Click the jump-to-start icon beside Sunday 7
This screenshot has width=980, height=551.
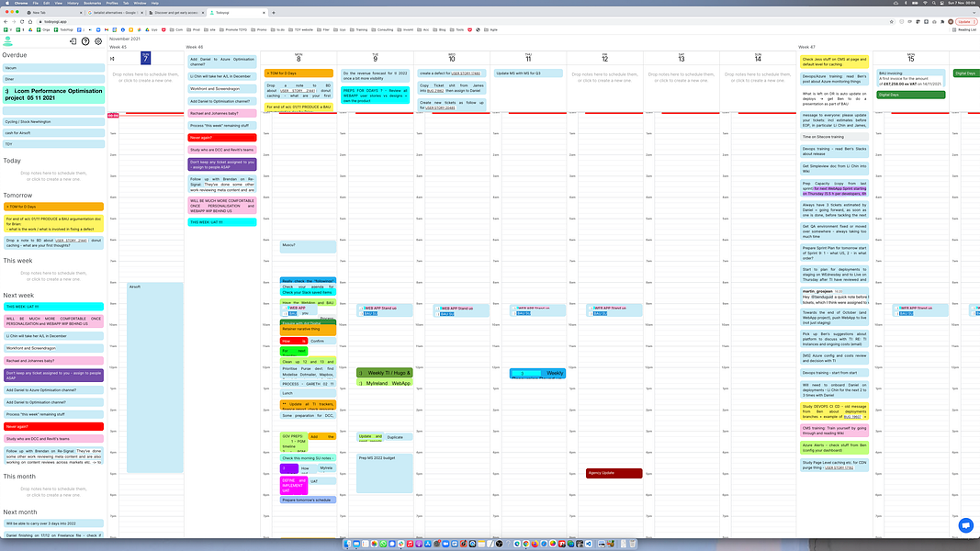112,59
